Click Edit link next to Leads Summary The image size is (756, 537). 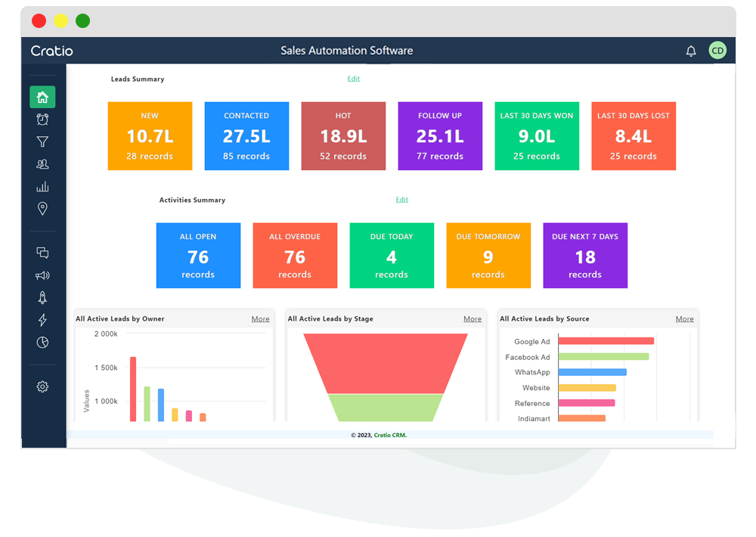[x=353, y=79]
